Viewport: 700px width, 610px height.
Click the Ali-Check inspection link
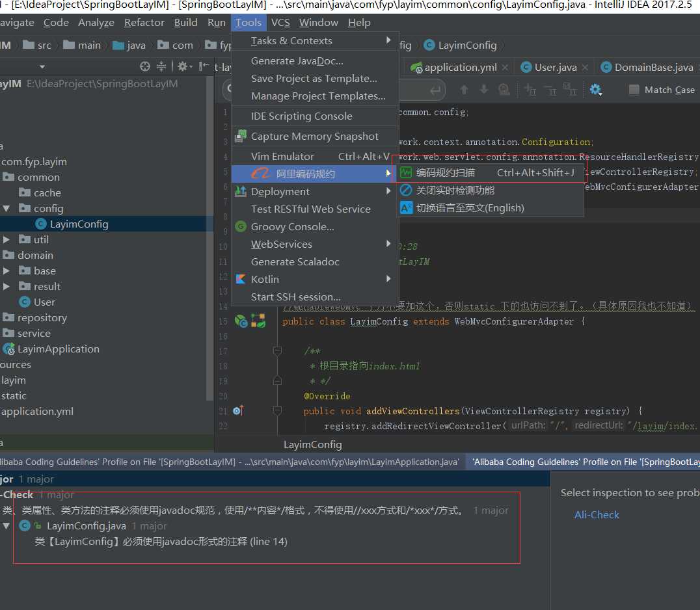tap(597, 515)
